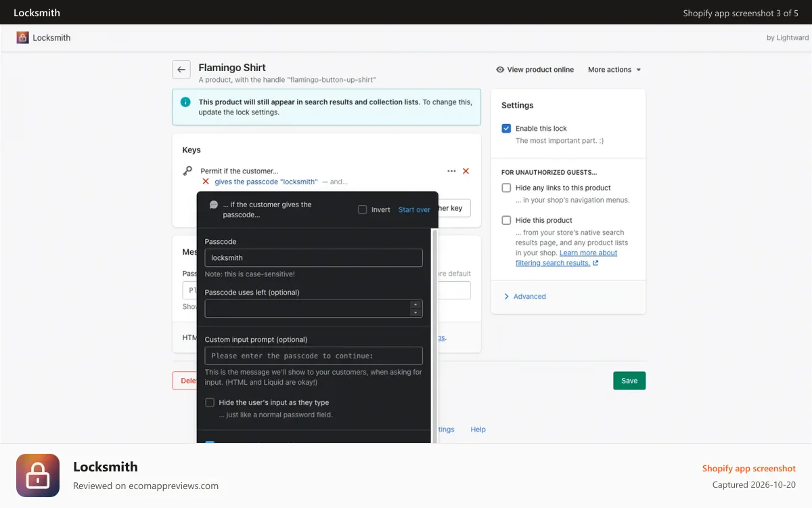The width and height of the screenshot is (812, 508).
Task: Open the More actions dropdown
Action: pos(614,70)
